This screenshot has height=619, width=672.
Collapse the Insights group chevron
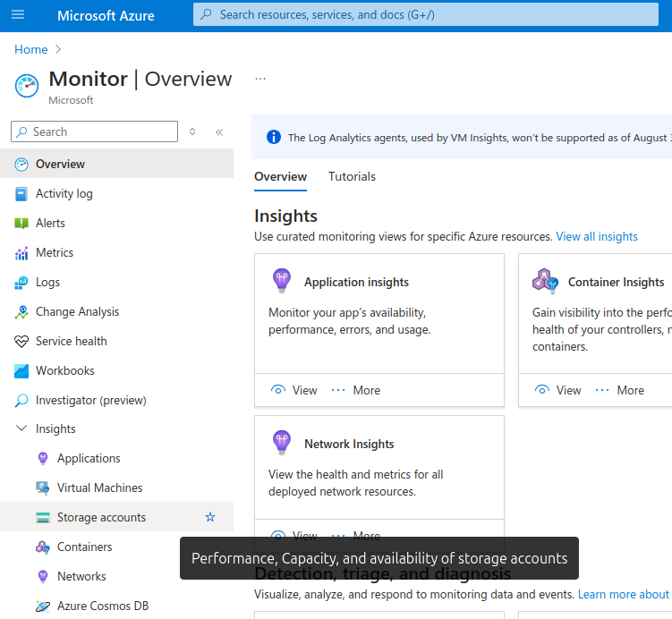click(x=21, y=428)
